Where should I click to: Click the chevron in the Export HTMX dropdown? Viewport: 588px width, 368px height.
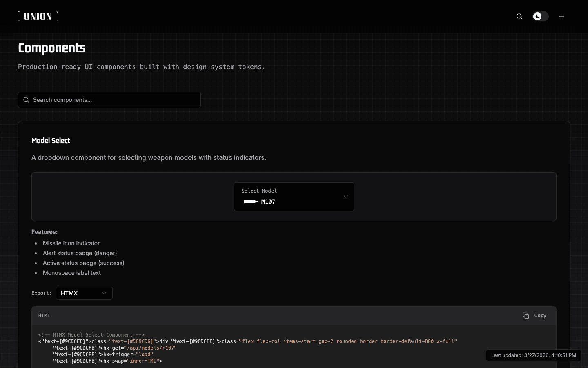104,293
